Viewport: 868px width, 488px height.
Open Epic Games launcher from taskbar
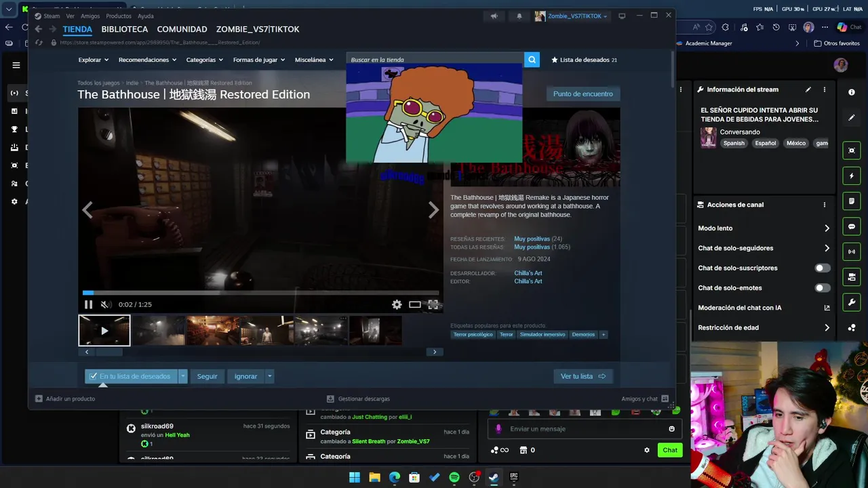(513, 477)
